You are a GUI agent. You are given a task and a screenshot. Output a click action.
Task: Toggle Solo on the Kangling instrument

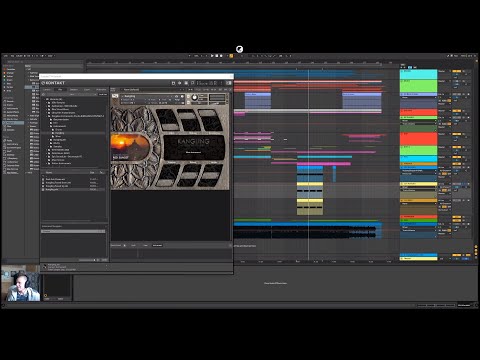click(x=188, y=96)
